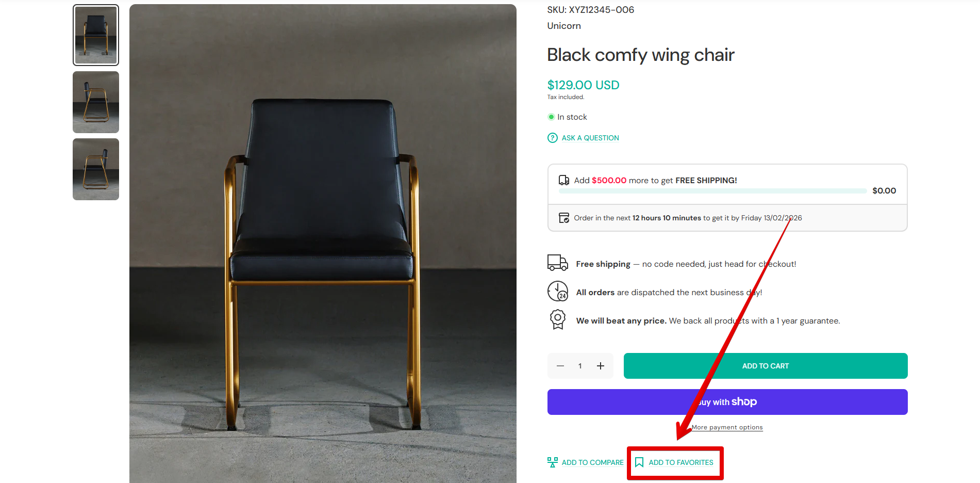Click the compare icon next to Add to Compare
The width and height of the screenshot is (980, 483).
click(x=553, y=462)
